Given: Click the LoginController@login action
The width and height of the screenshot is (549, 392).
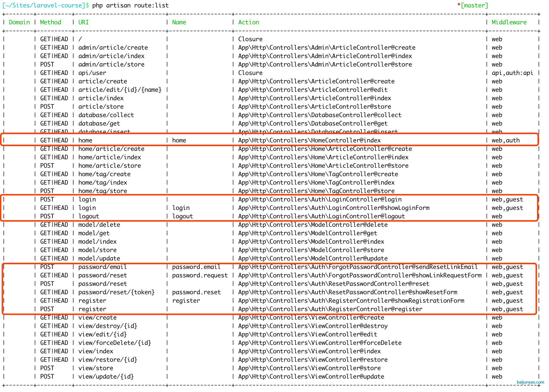Looking at the screenshot, I should pyautogui.click(x=320, y=199).
